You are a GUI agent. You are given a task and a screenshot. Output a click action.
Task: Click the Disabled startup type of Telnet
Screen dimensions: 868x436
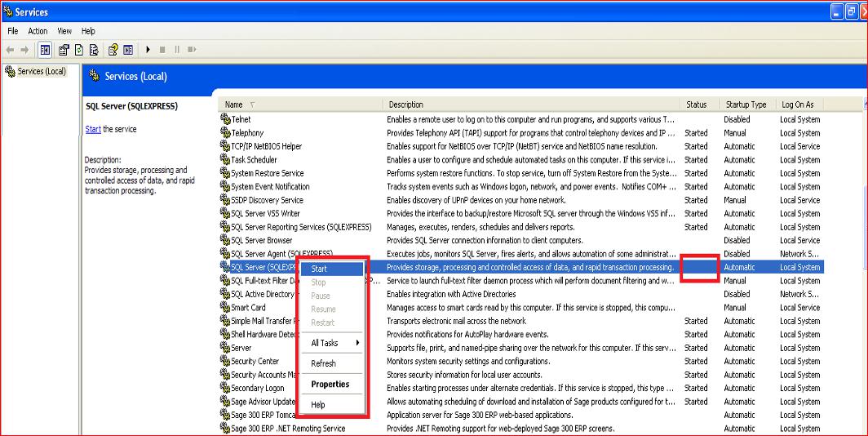737,119
